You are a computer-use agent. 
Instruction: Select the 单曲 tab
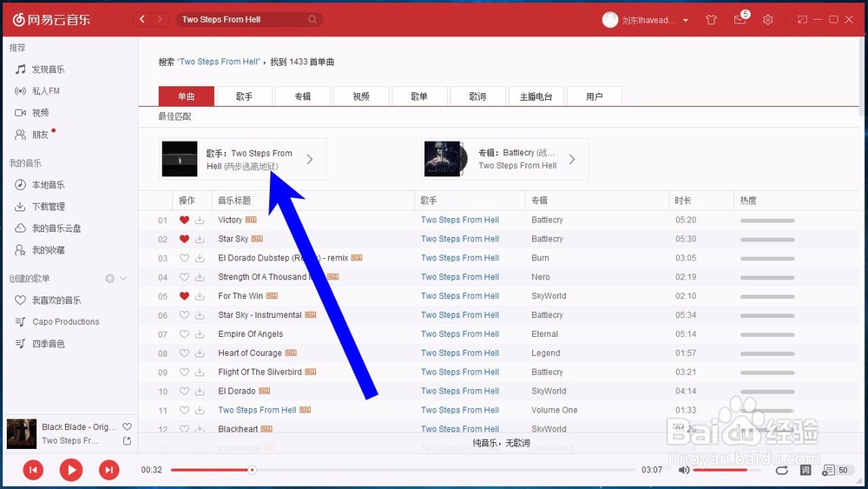tap(186, 96)
